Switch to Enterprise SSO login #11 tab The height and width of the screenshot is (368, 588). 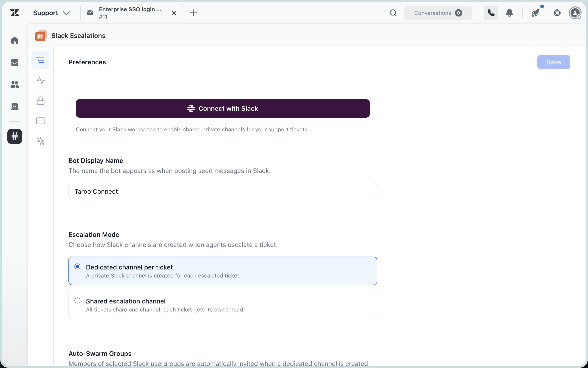coord(132,13)
